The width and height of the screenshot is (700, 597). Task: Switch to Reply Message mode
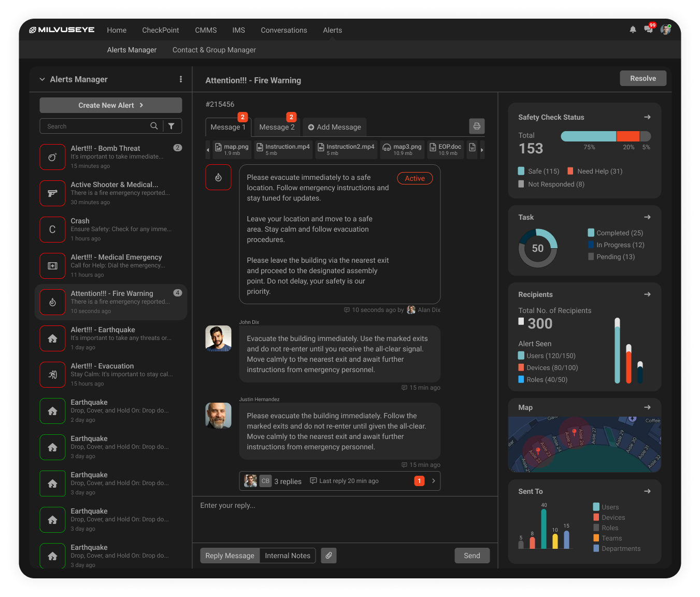(230, 556)
